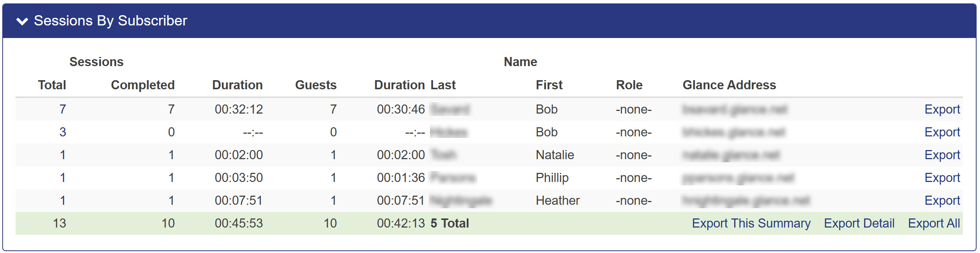The width and height of the screenshot is (980, 253).
Task: Click Export Detail link
Action: (859, 223)
